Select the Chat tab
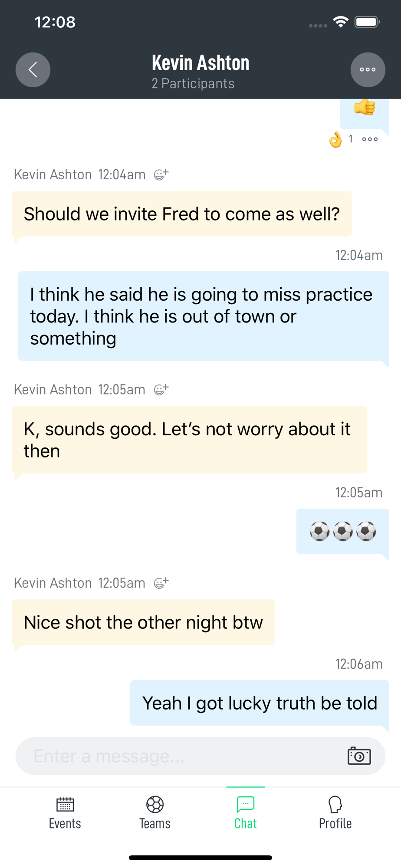 (245, 813)
